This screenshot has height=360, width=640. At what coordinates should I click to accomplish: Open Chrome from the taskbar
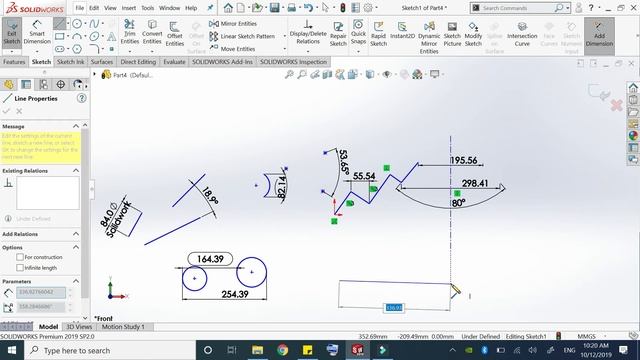tap(282, 350)
